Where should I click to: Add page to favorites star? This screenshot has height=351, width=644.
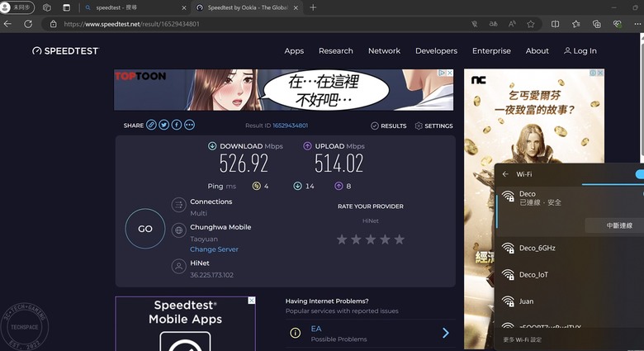531,24
